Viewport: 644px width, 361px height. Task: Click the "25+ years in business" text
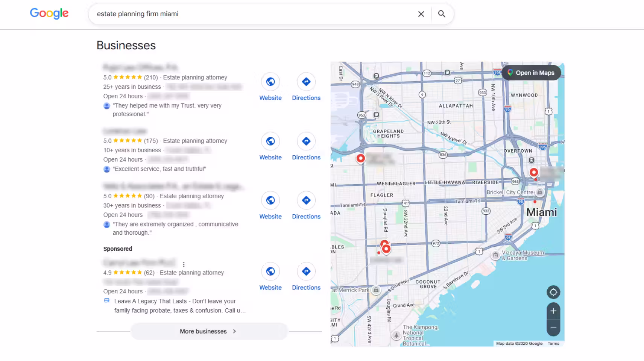coord(132,87)
